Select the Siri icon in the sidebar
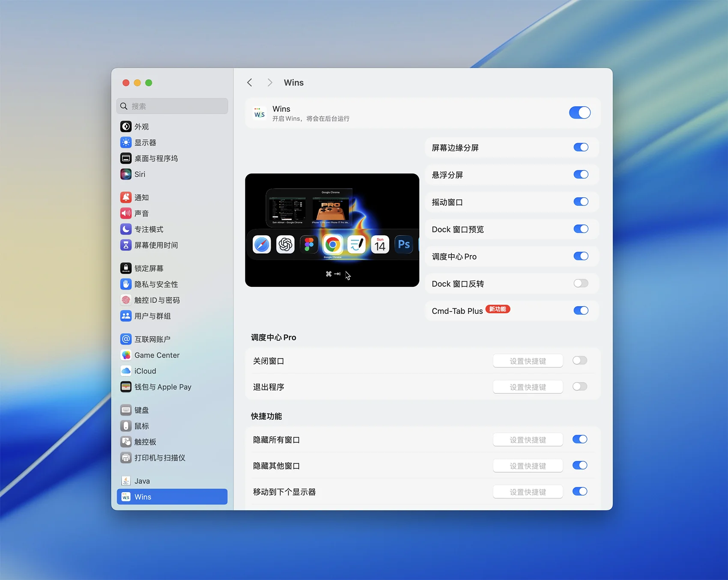Image resolution: width=728 pixels, height=580 pixels. coord(126,174)
